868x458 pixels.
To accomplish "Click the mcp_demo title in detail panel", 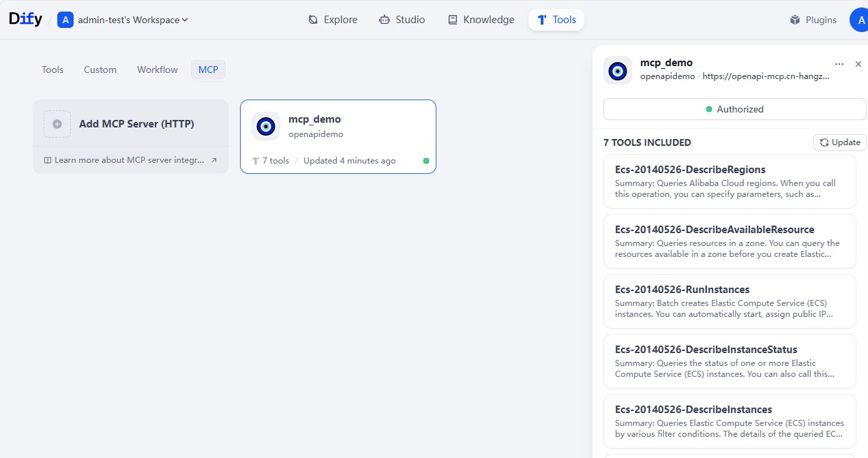I will pyautogui.click(x=666, y=63).
